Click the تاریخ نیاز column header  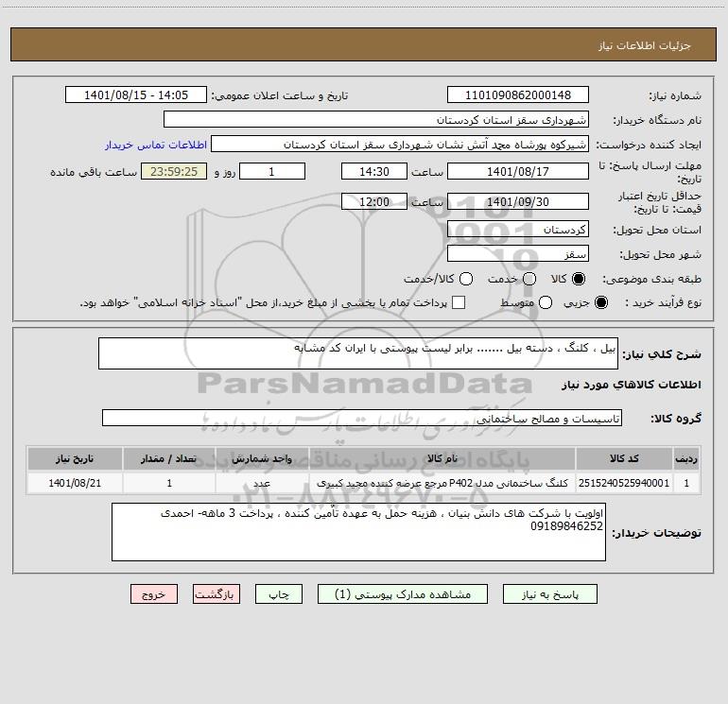[x=75, y=458]
